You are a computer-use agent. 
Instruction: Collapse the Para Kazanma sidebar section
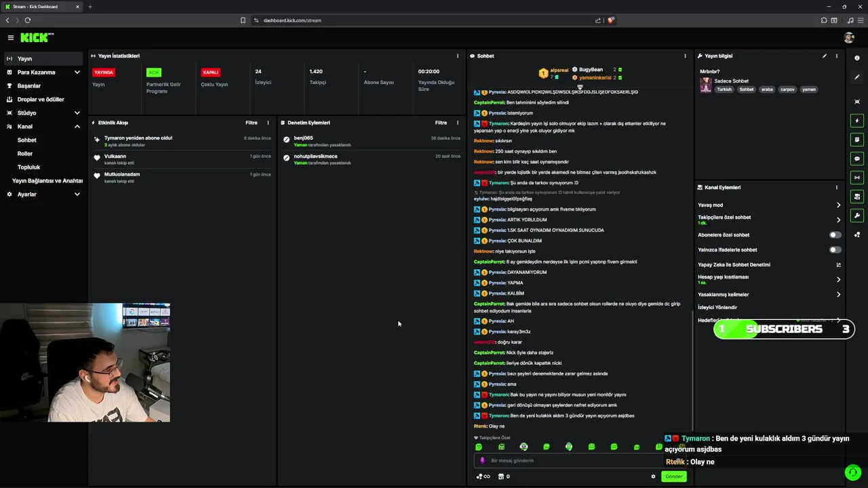pyautogui.click(x=77, y=73)
